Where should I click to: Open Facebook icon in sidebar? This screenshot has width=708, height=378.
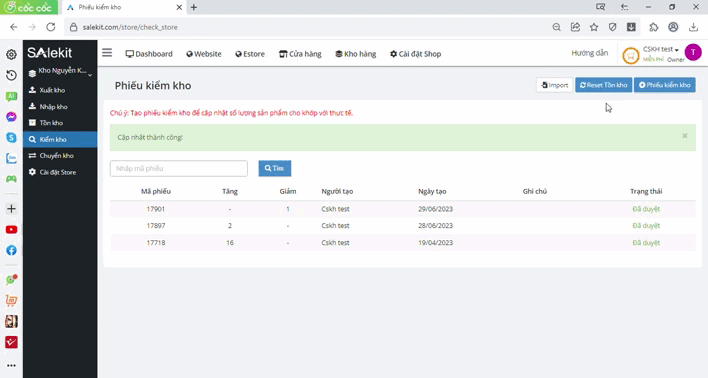pos(11,250)
